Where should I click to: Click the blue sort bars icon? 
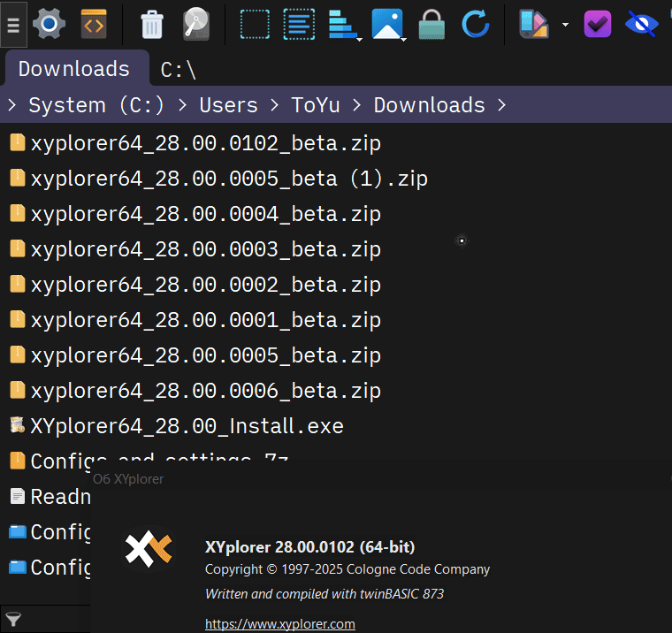(341, 25)
